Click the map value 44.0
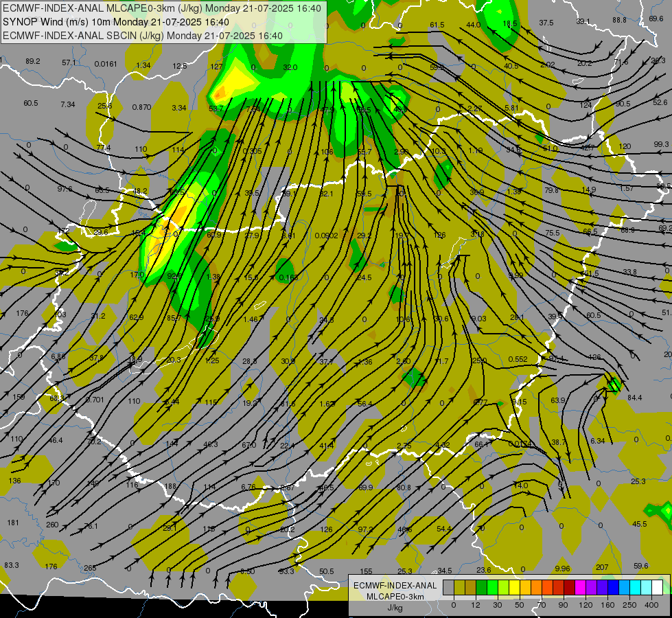 coord(473,25)
